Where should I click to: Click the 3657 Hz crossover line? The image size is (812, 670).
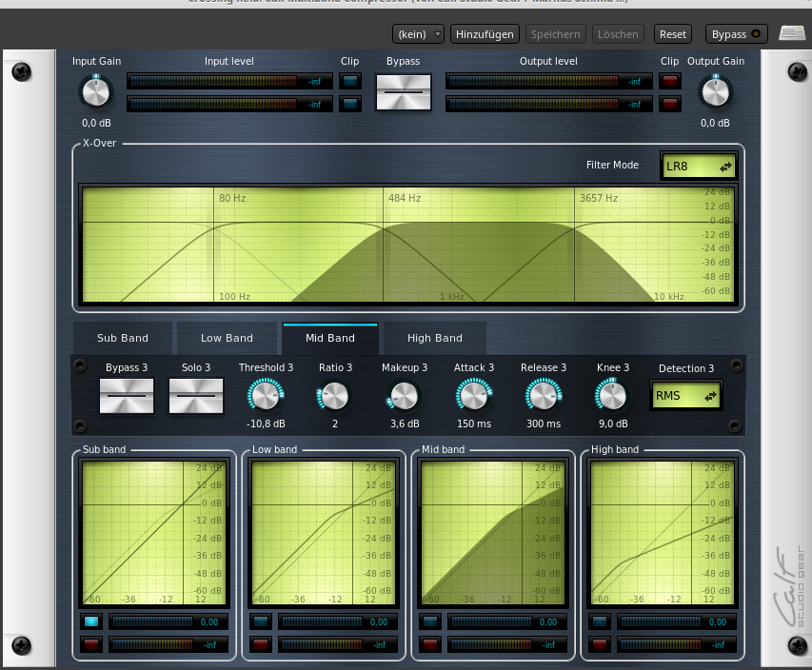coord(574,245)
